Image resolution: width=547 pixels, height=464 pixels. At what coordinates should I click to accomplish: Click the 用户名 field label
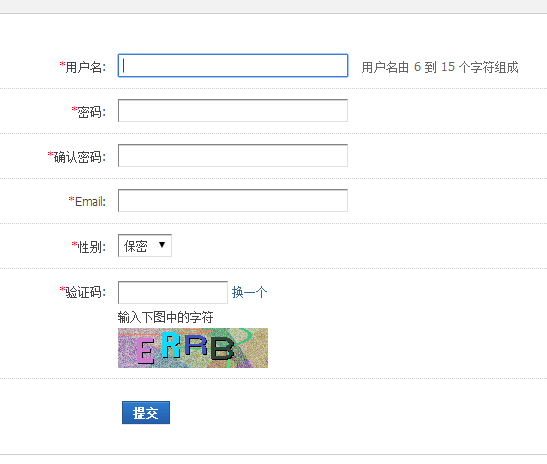click(x=85, y=67)
